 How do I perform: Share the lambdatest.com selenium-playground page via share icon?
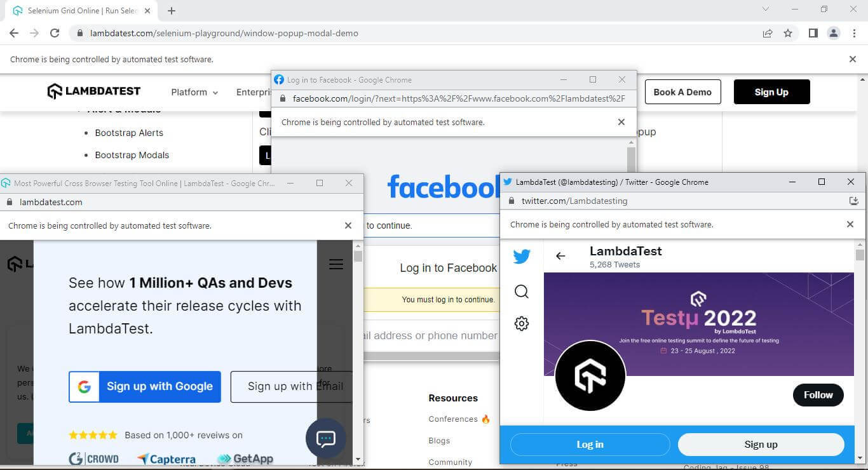pyautogui.click(x=768, y=33)
